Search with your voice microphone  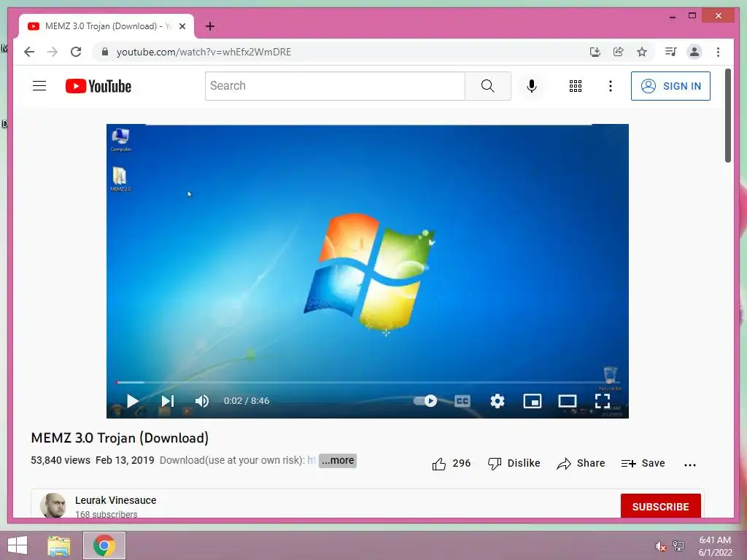tap(532, 86)
